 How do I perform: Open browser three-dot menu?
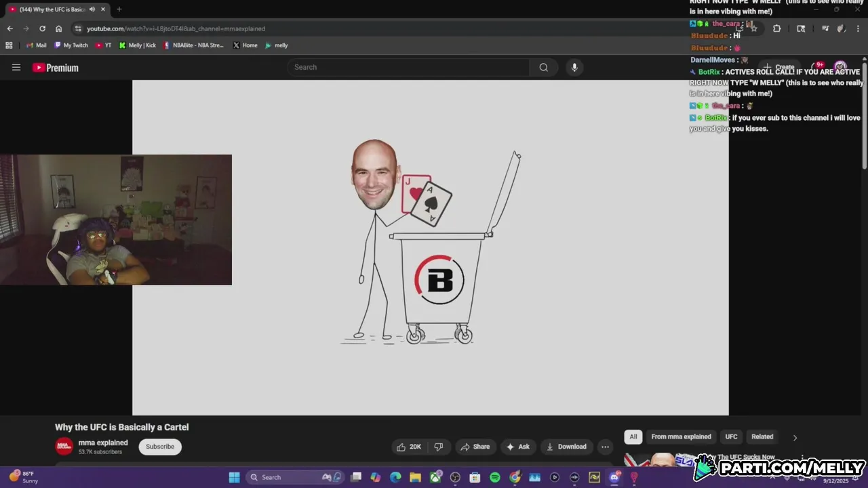pyautogui.click(x=858, y=28)
